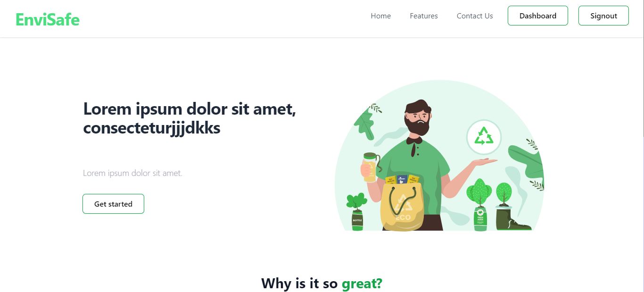Image resolution: width=644 pixels, height=292 pixels.
Task: Click the reusable cup in hand
Action: [370, 167]
